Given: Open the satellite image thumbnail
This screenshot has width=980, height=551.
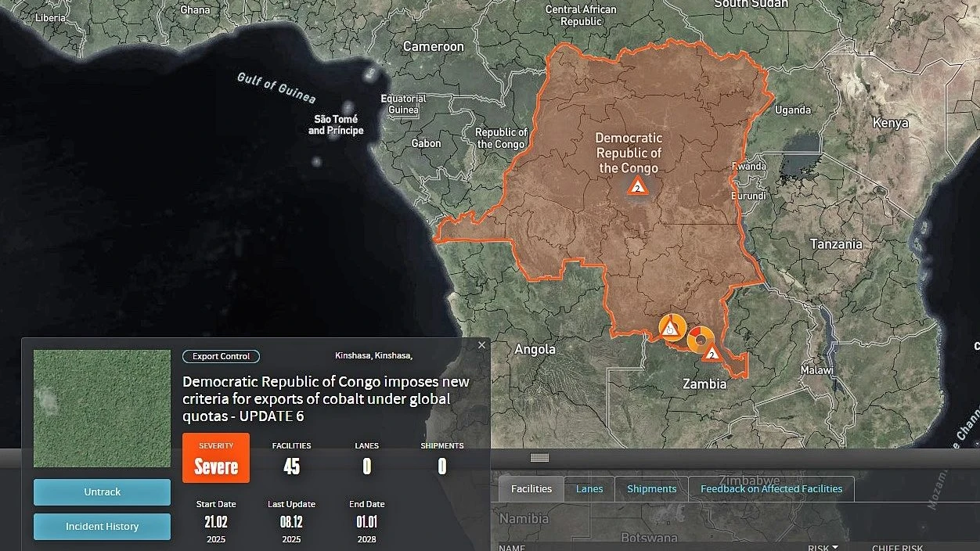Looking at the screenshot, I should 102,409.
